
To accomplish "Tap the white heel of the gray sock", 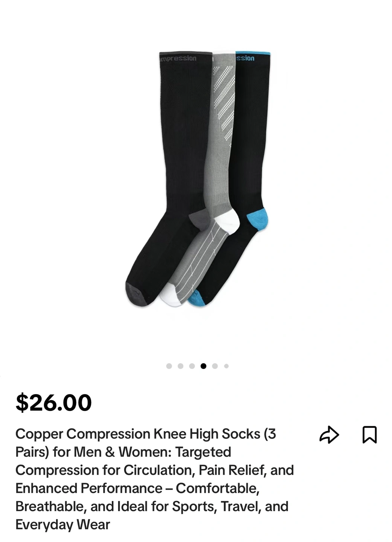I will pos(228,221).
